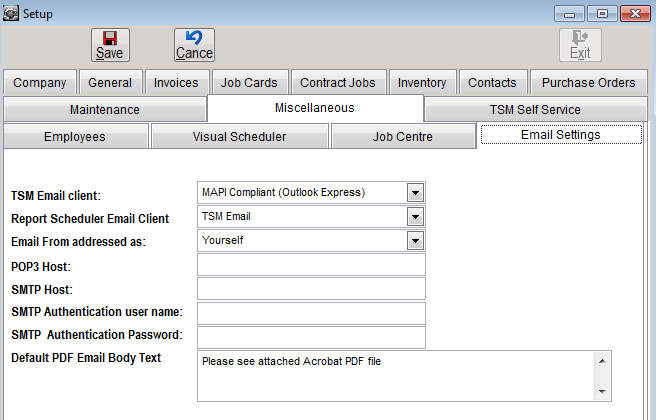The image size is (656, 420).
Task: Open the Invoices tab
Action: coord(175,83)
